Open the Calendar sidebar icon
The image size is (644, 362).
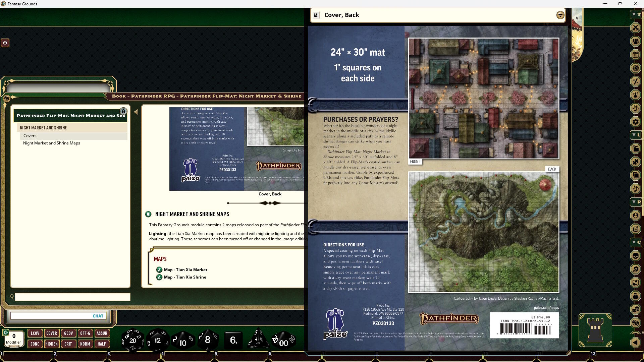click(x=636, y=55)
